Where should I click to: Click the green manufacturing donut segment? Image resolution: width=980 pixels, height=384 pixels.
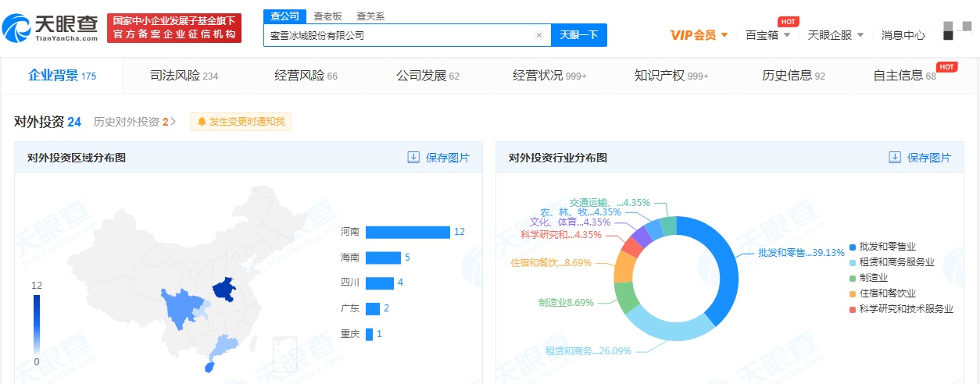(624, 297)
